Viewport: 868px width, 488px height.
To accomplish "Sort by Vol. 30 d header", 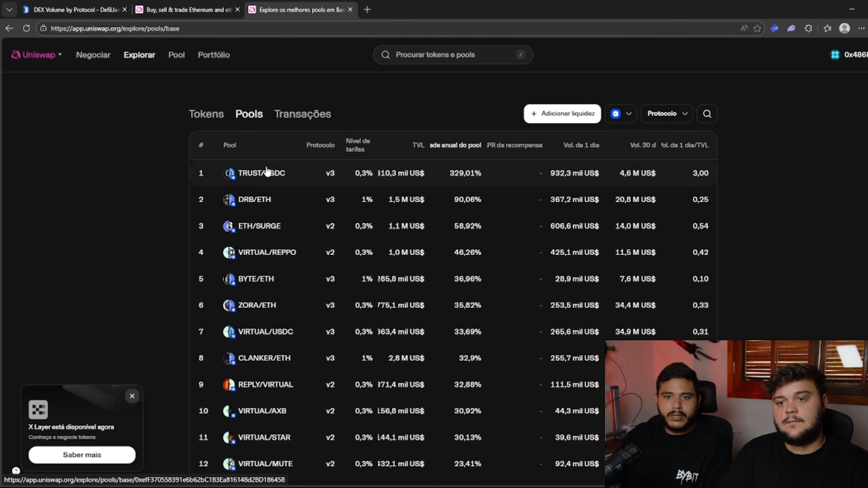I will point(643,145).
